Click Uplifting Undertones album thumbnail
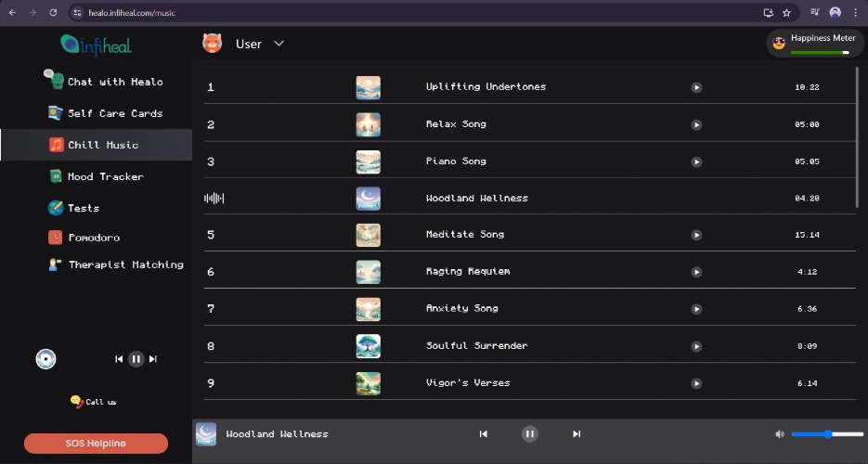868x464 pixels. [369, 87]
